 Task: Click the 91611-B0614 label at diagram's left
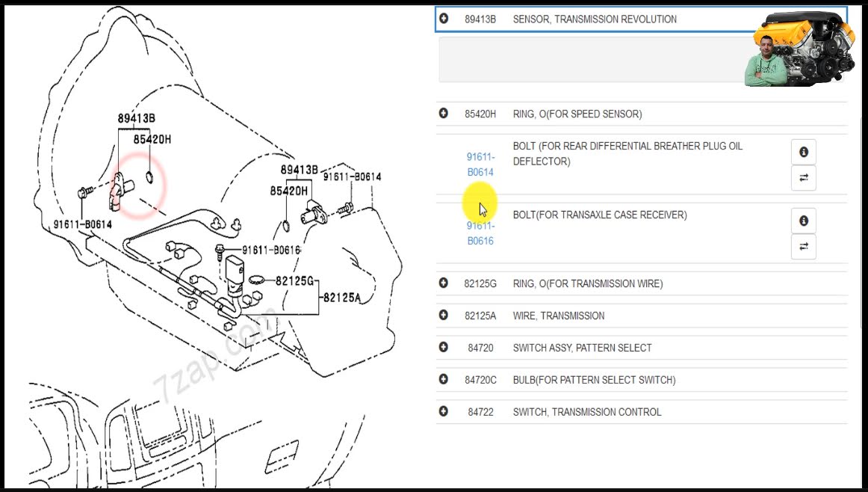point(82,224)
